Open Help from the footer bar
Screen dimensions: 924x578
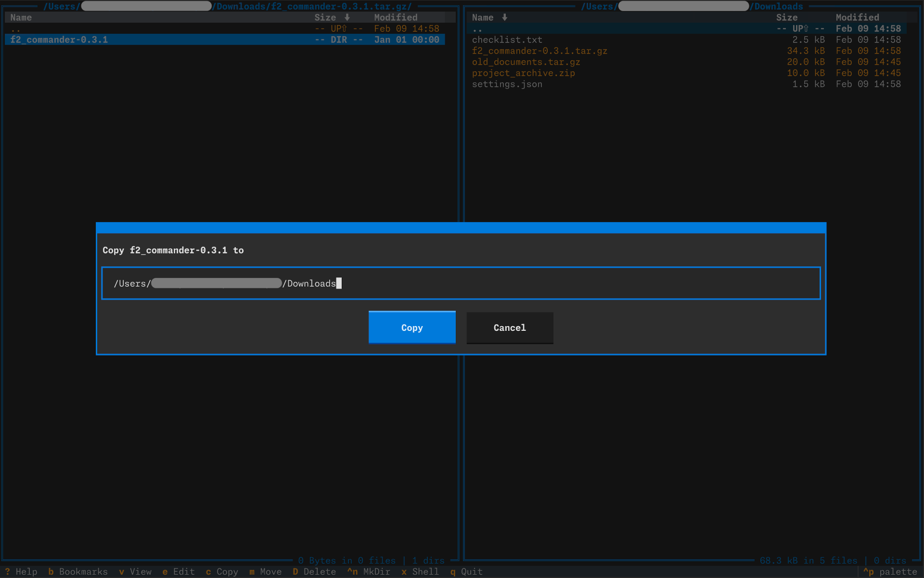[x=21, y=572]
